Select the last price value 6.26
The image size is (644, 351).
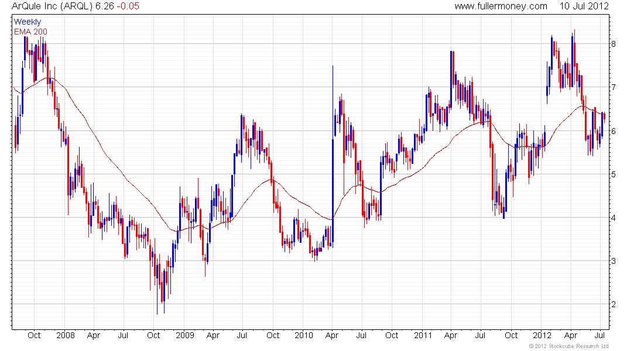(104, 6)
